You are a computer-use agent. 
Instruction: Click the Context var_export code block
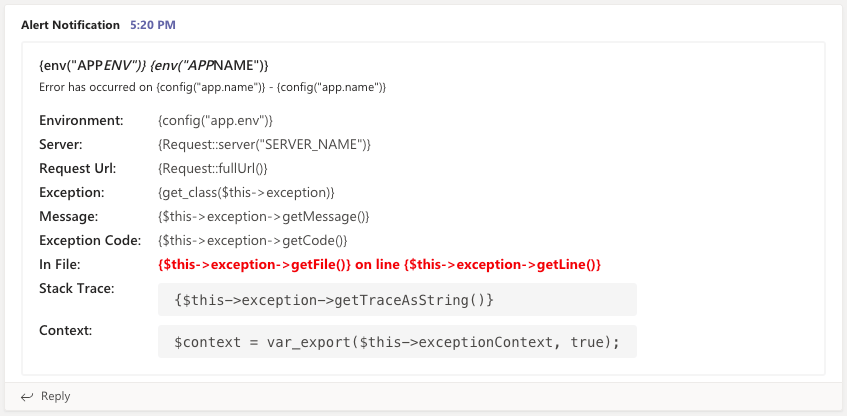(397, 342)
